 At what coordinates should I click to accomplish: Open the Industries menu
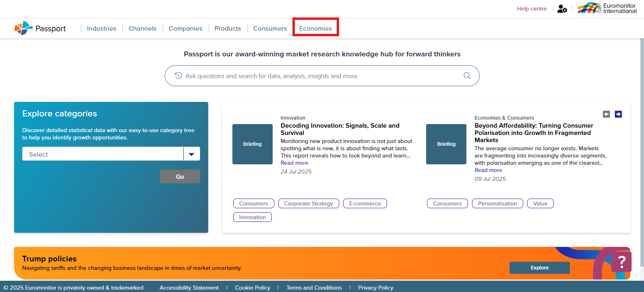tap(101, 29)
